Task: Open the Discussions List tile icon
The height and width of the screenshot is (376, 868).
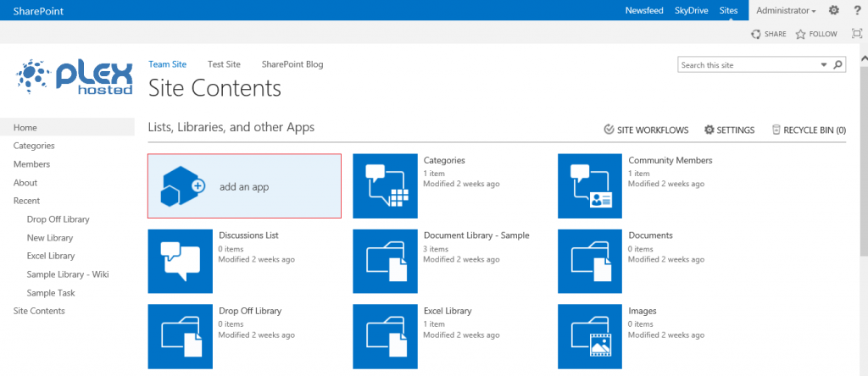Action: (x=180, y=260)
